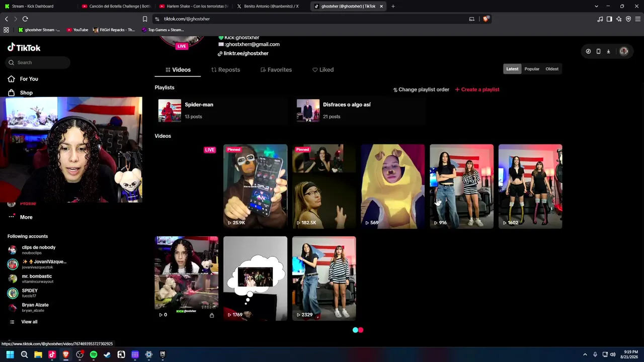644x362 pixels.
Task: Show hidden system tray icons
Action: [585, 354]
